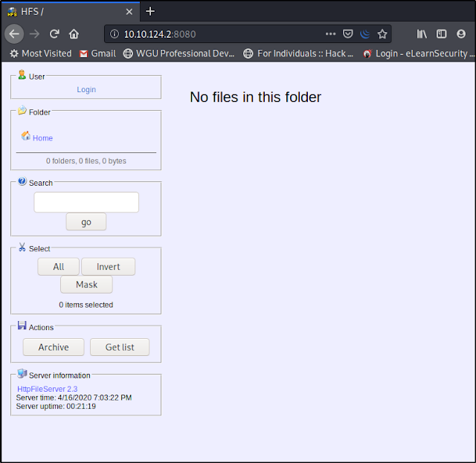476x463 pixels.
Task: Select the HFS / browser tab
Action: 71,12
